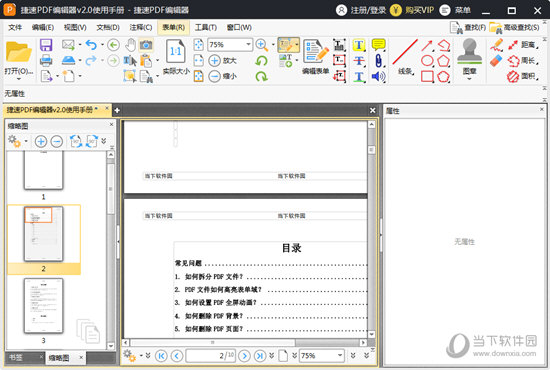Open a file with the 打开 folder icon
550x370 pixels.
pos(19,53)
